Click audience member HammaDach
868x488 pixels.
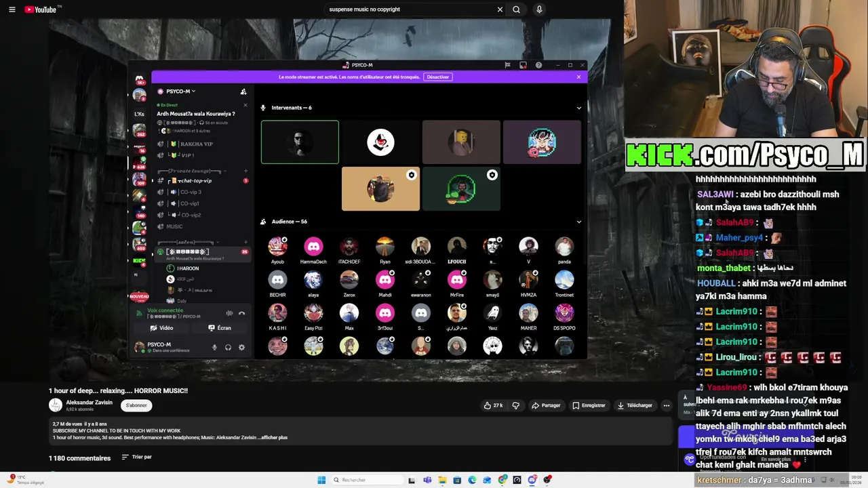coord(313,250)
